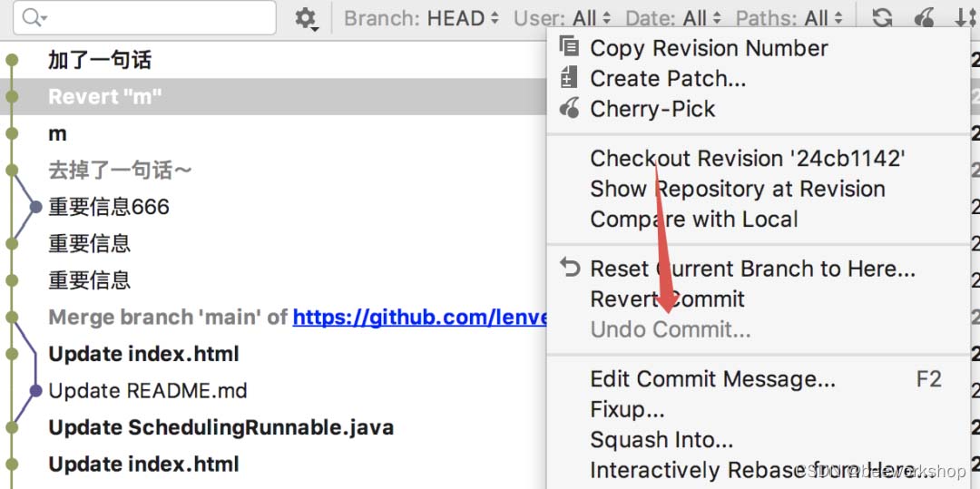Viewport: 980px width, 489px height.
Task: Click the Reset Current Branch arrow icon
Action: tap(569, 268)
